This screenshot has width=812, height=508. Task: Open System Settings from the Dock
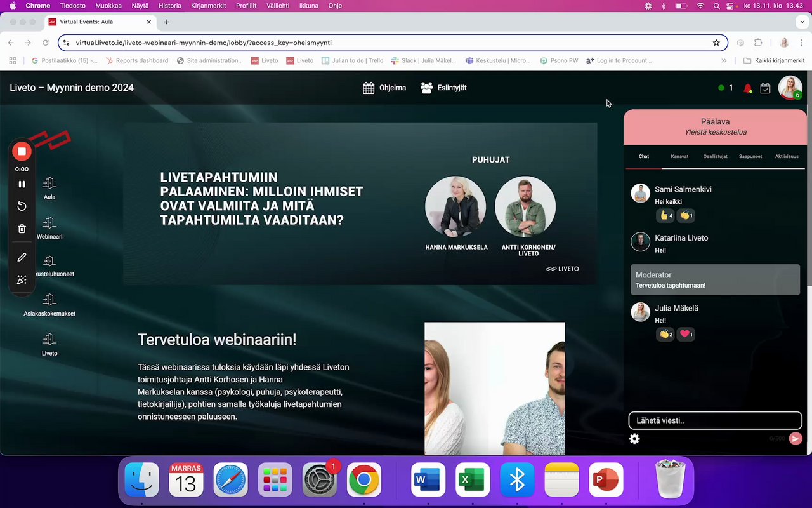320,479
